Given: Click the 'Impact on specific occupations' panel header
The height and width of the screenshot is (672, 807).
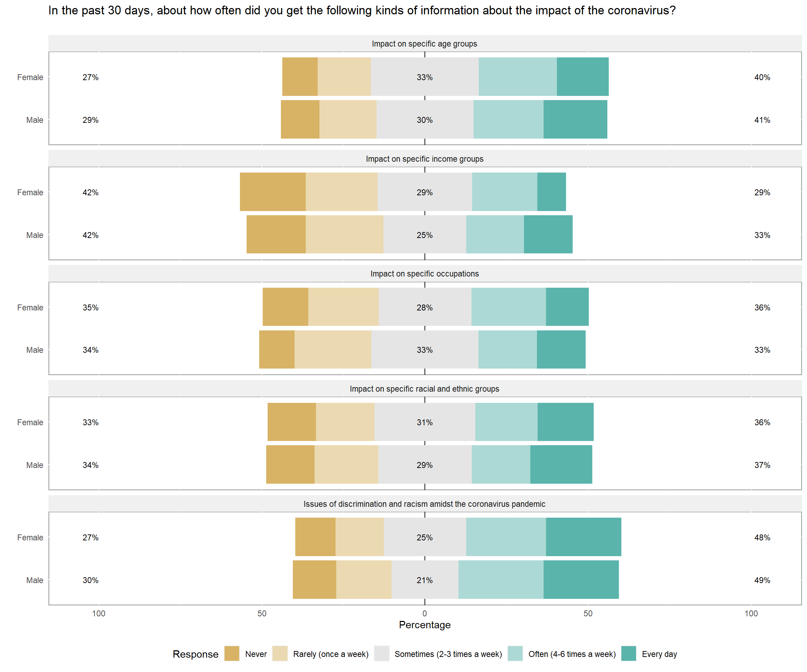Looking at the screenshot, I should click(424, 274).
